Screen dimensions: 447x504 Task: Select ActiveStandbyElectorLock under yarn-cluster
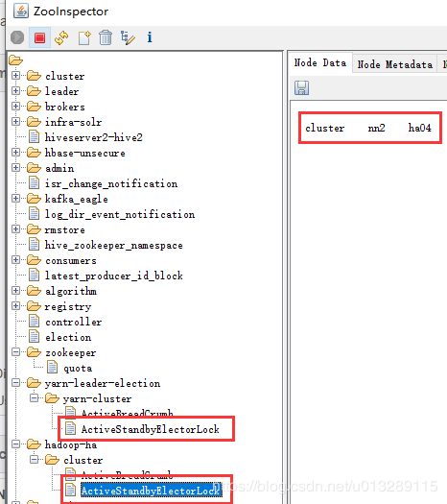tap(151, 429)
